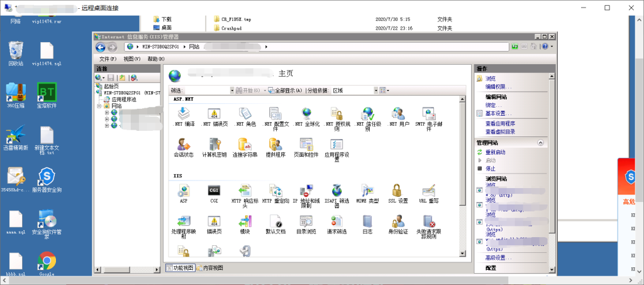Click the 查看应用程序 link

tap(500, 123)
